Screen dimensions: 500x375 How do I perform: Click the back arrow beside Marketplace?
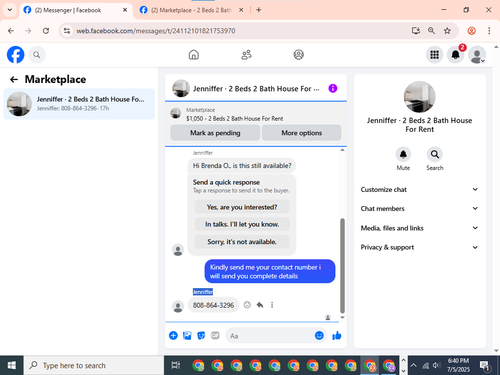14,79
